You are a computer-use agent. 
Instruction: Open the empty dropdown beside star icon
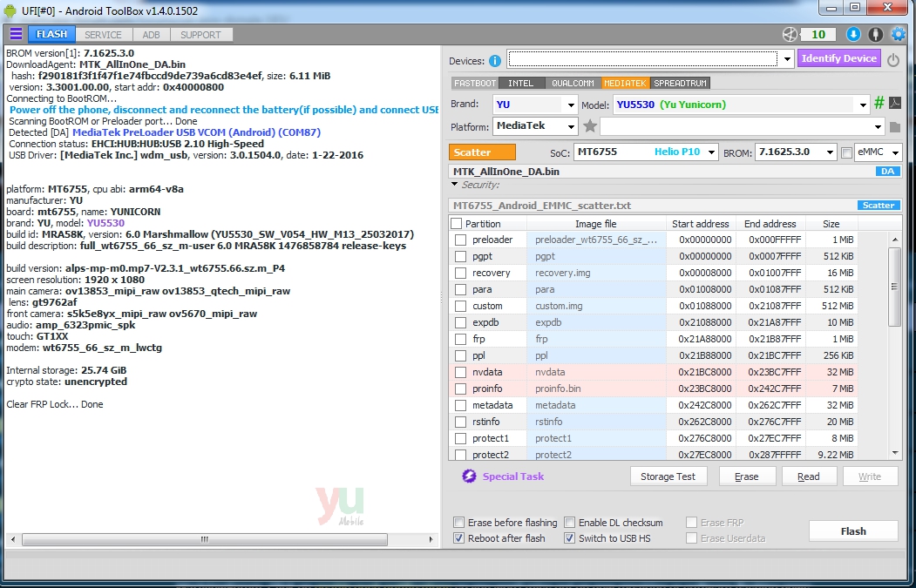[878, 126]
